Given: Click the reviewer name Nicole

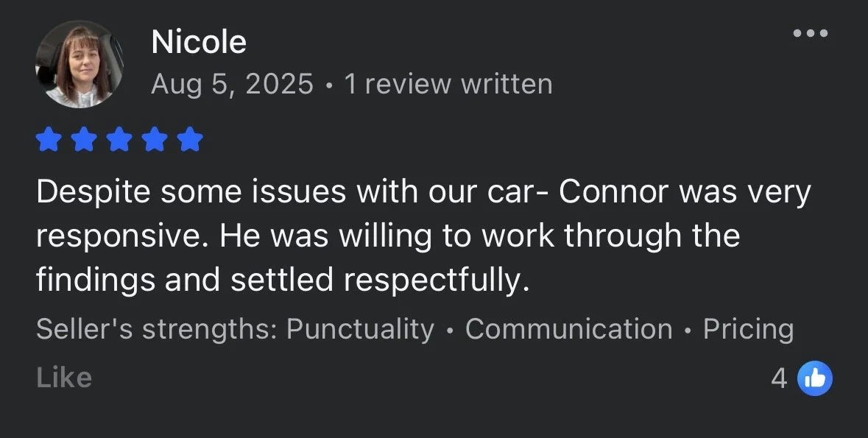Looking at the screenshot, I should click(199, 42).
